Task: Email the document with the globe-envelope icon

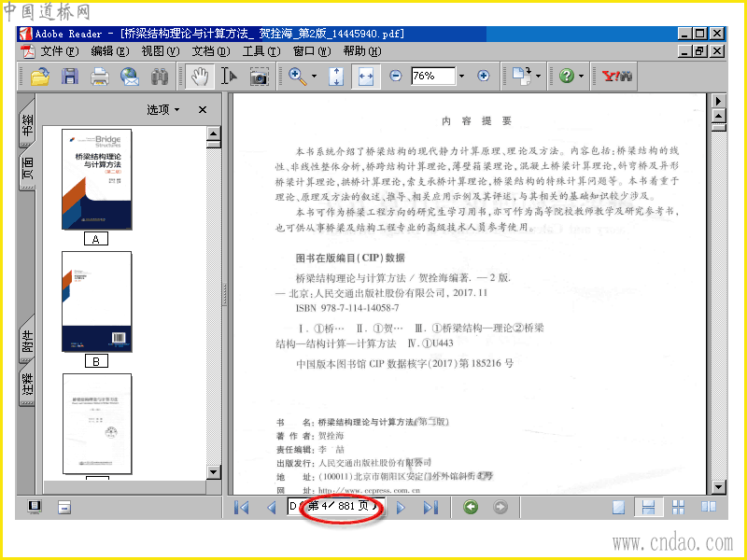Action: (x=130, y=77)
